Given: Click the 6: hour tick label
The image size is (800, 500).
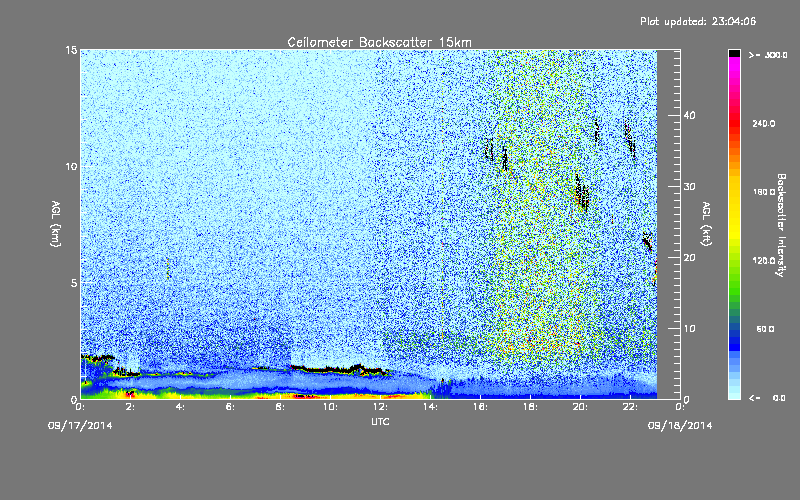Looking at the screenshot, I should pyautogui.click(x=230, y=407).
